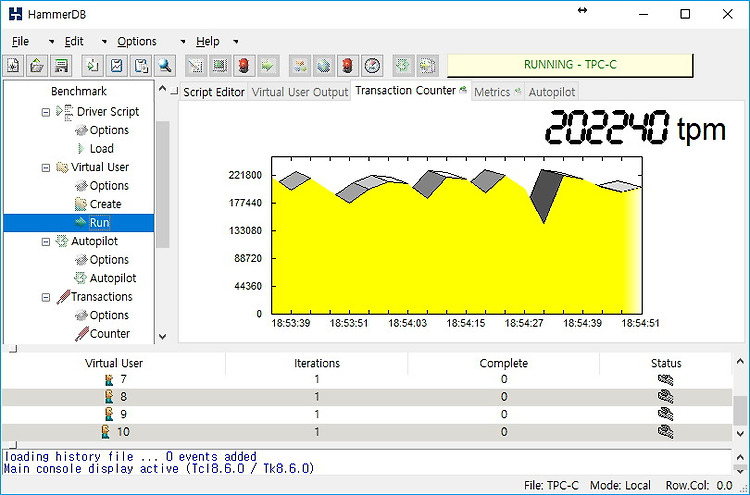Select Load under Driver Script
Screen dimensions: 750x495
[101, 149]
